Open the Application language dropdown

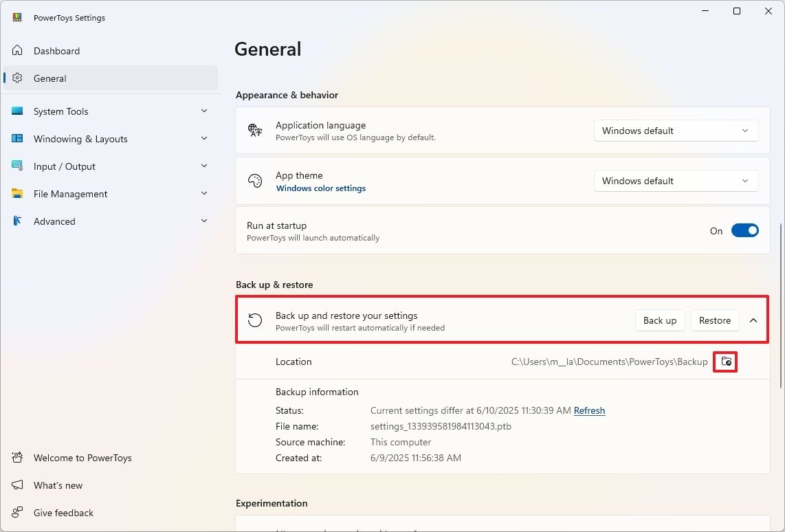(x=675, y=130)
